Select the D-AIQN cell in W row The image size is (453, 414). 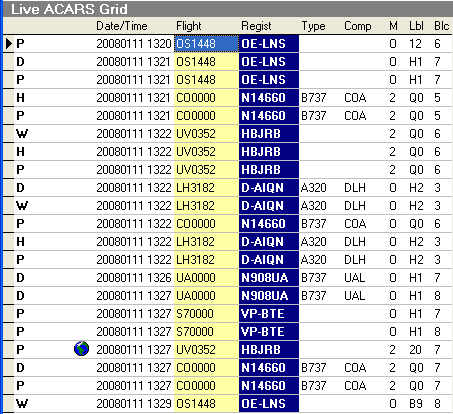(269, 206)
